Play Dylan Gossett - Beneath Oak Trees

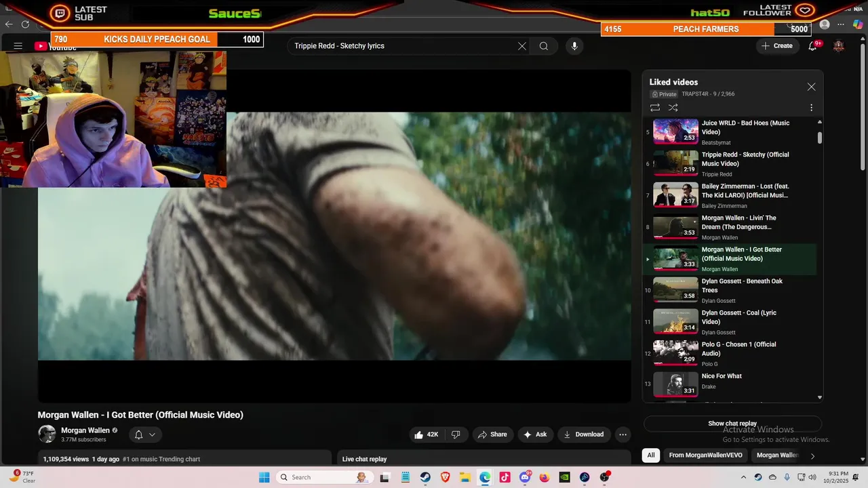tap(730, 290)
